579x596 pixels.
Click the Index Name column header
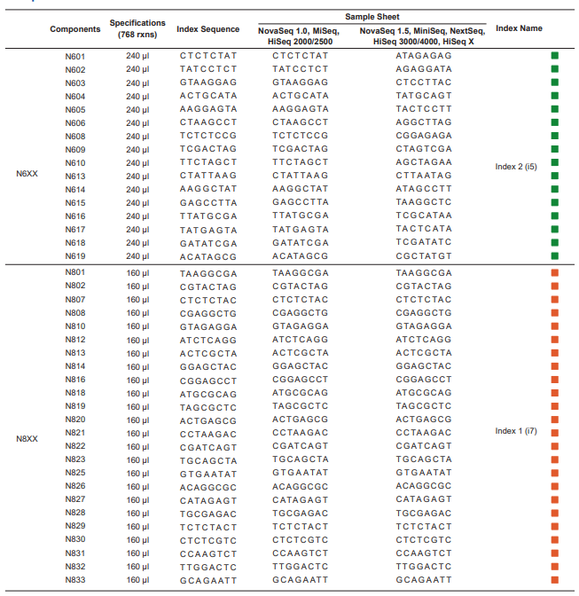[519, 29]
